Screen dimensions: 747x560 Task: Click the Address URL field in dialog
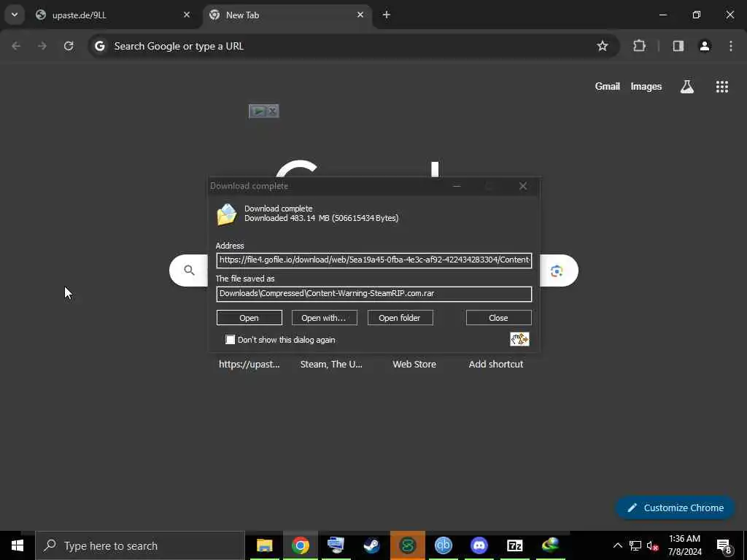[374, 260]
